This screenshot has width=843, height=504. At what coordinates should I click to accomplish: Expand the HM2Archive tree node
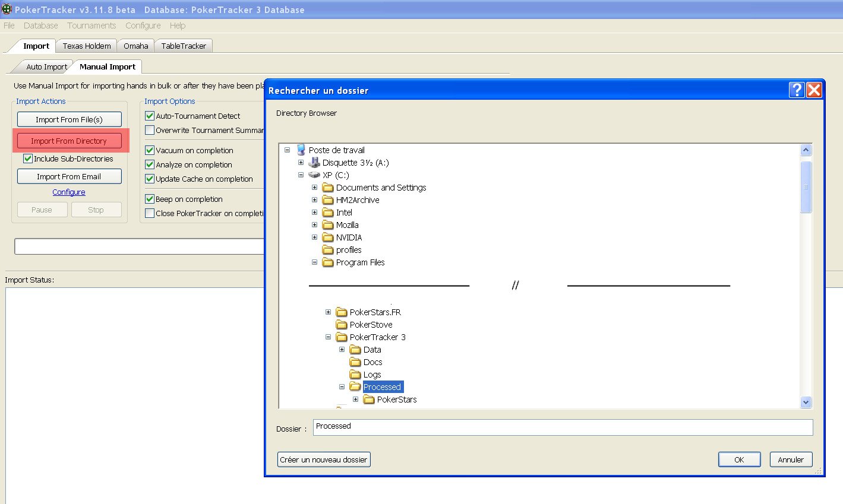[x=314, y=200]
